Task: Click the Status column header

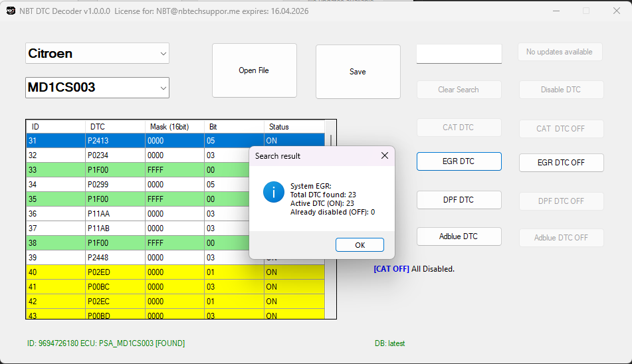Action: [x=294, y=126]
